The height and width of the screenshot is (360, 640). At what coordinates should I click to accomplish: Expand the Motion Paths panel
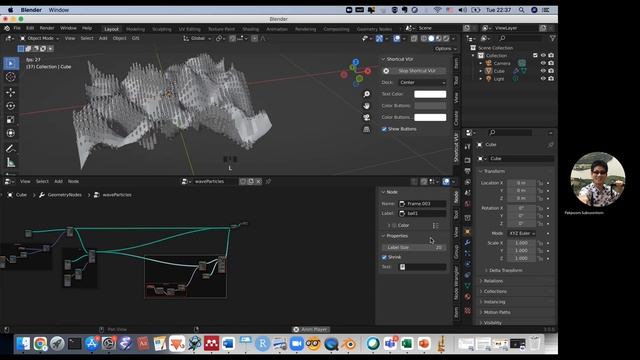[496, 312]
